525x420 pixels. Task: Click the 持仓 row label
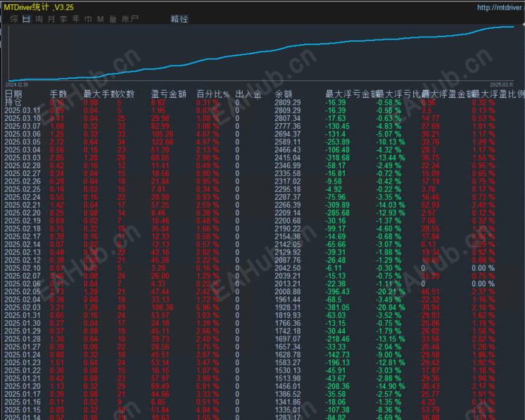pos(13,102)
